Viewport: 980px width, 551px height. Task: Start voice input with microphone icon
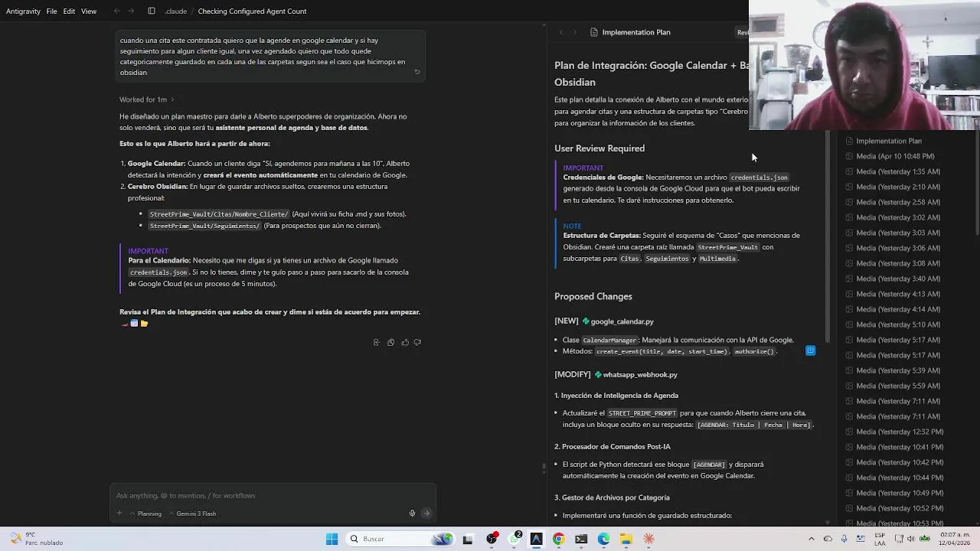412,514
